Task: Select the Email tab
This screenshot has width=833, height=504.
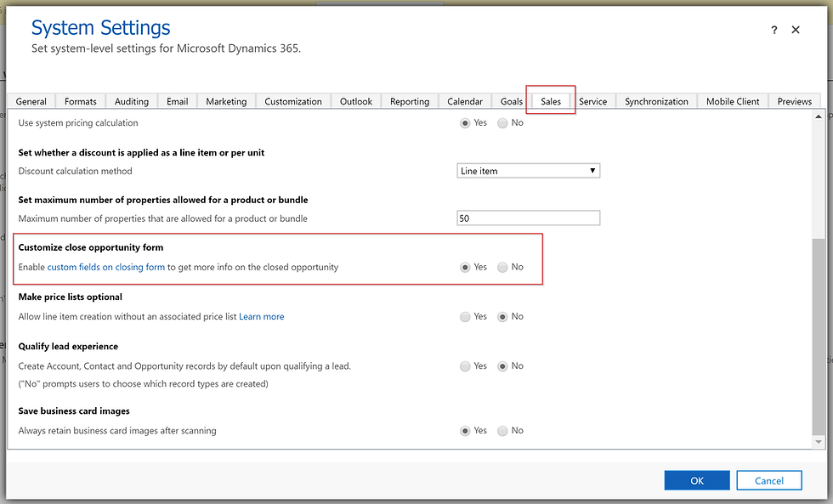Action: (178, 101)
